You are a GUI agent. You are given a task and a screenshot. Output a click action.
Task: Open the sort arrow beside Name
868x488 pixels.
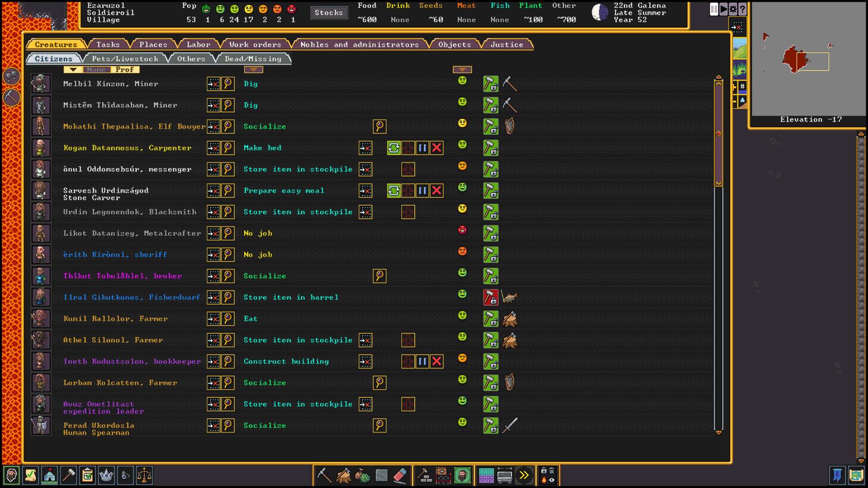tap(73, 69)
